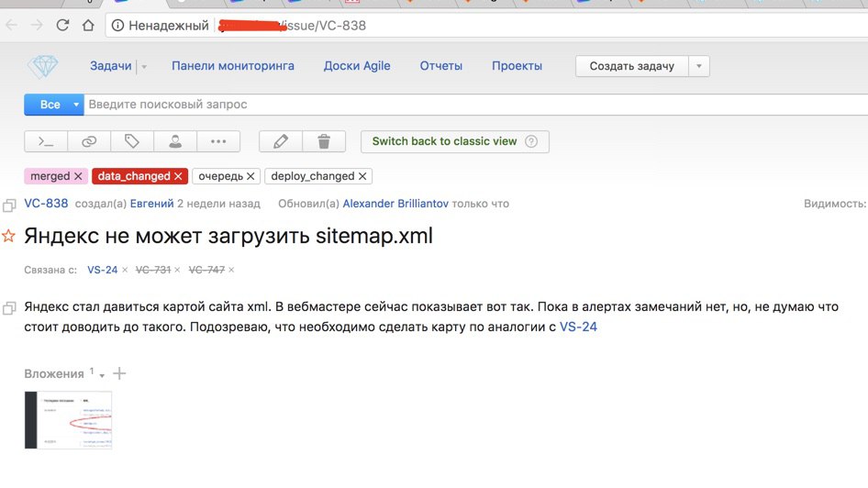
Task: Focus the search query input
Action: pos(475,105)
